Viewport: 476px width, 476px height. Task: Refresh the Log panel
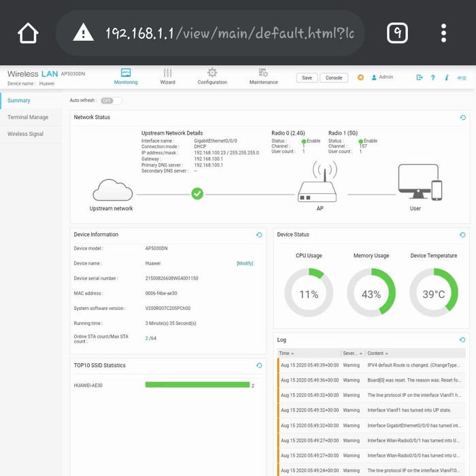pos(463,339)
